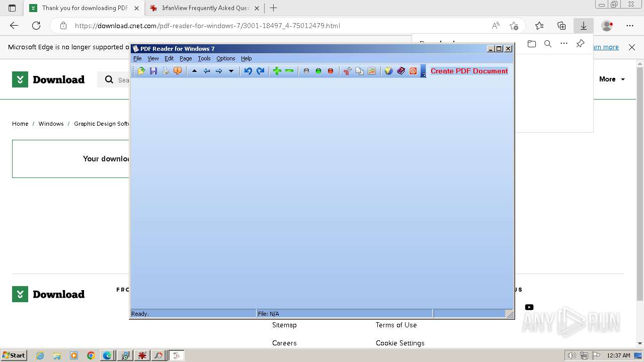Click the taskbar volume speaker icon
644x362 pixels.
572,355
